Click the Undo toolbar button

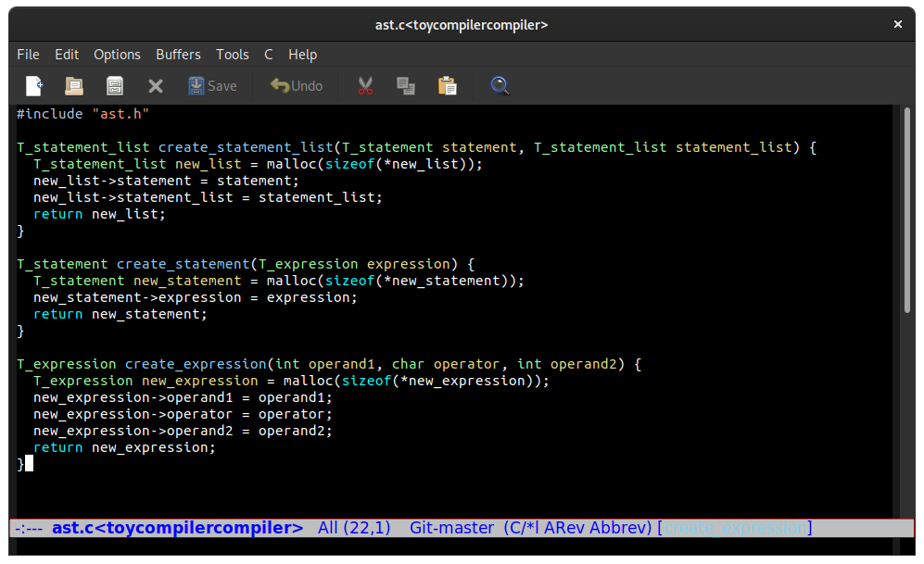[x=297, y=86]
